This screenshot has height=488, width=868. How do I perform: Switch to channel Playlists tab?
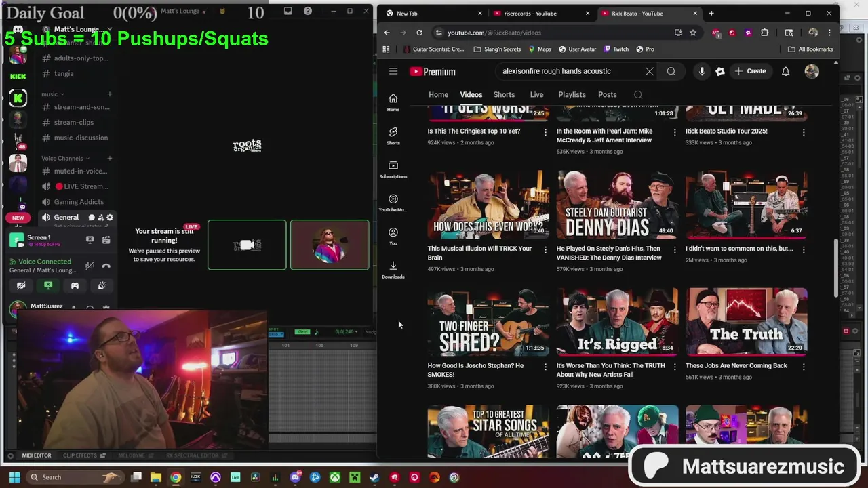click(572, 95)
